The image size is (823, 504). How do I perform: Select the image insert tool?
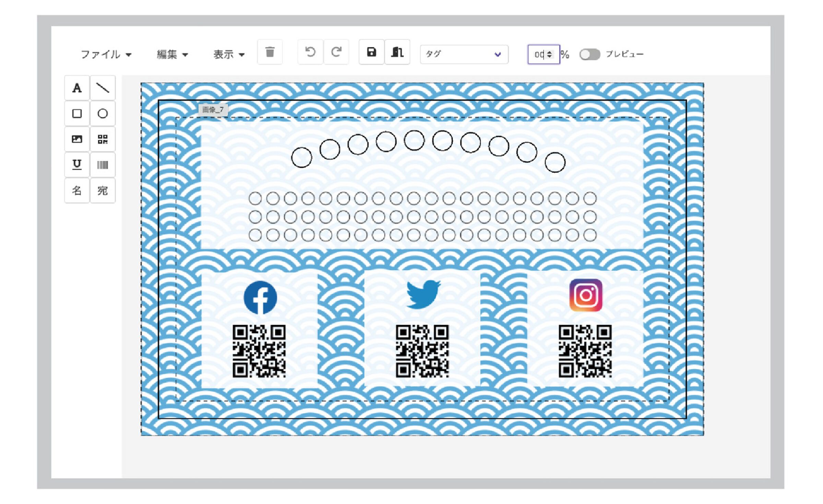coord(77,139)
